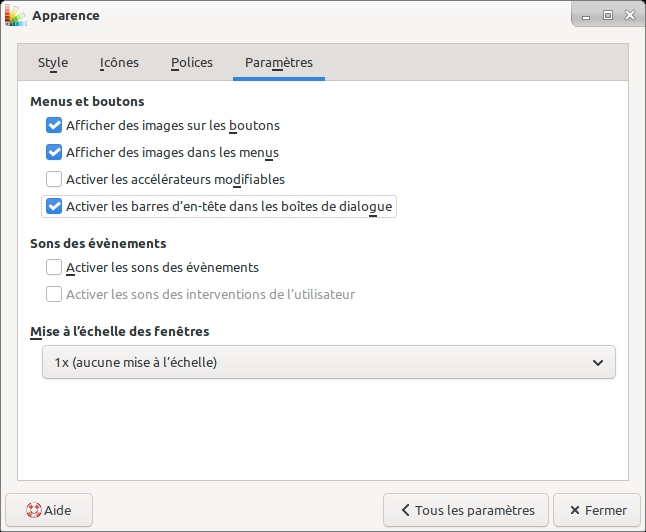Maximize the Apparence window
The width and height of the screenshot is (646, 532).
[x=607, y=16]
